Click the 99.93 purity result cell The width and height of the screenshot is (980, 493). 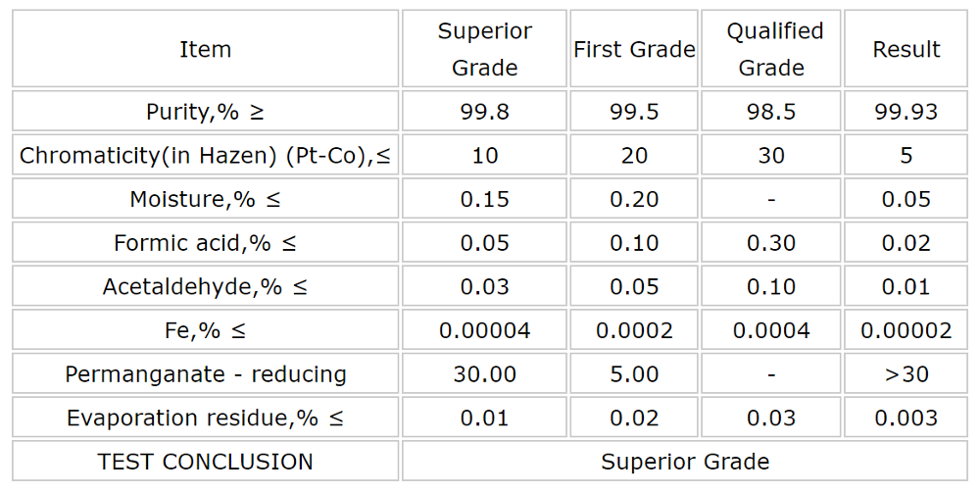(906, 112)
